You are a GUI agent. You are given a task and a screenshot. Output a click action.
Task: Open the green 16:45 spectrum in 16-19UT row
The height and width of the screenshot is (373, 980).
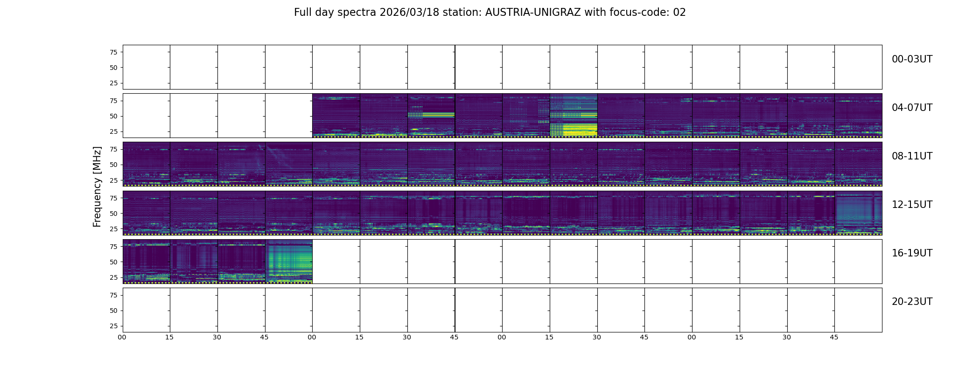coord(289,261)
